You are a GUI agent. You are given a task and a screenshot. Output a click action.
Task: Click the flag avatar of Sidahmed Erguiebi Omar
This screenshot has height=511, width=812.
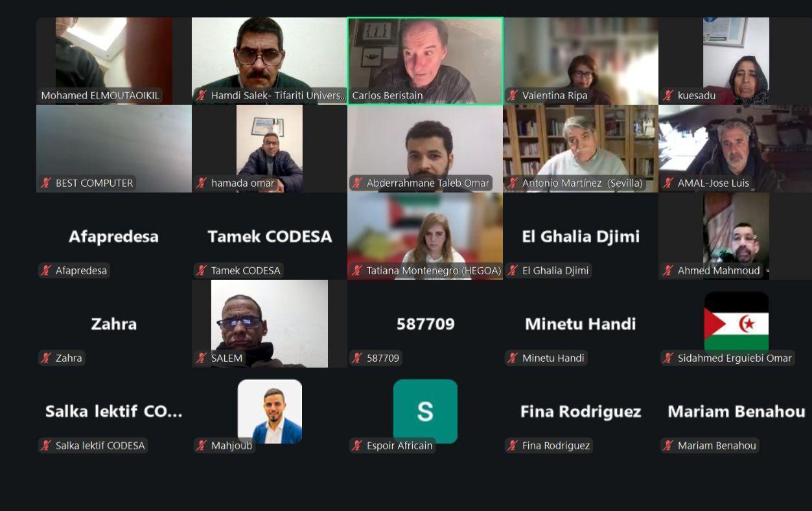736,322
